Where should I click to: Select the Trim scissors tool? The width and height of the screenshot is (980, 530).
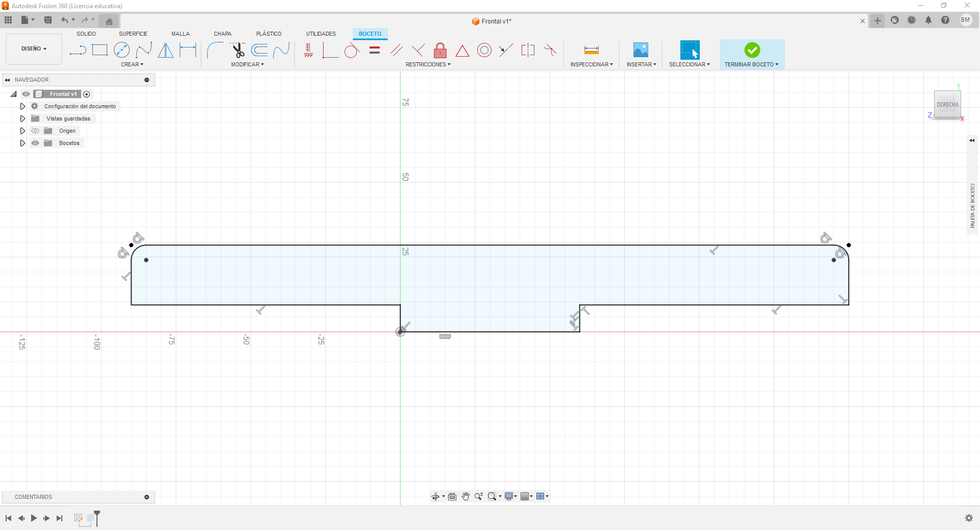point(237,50)
